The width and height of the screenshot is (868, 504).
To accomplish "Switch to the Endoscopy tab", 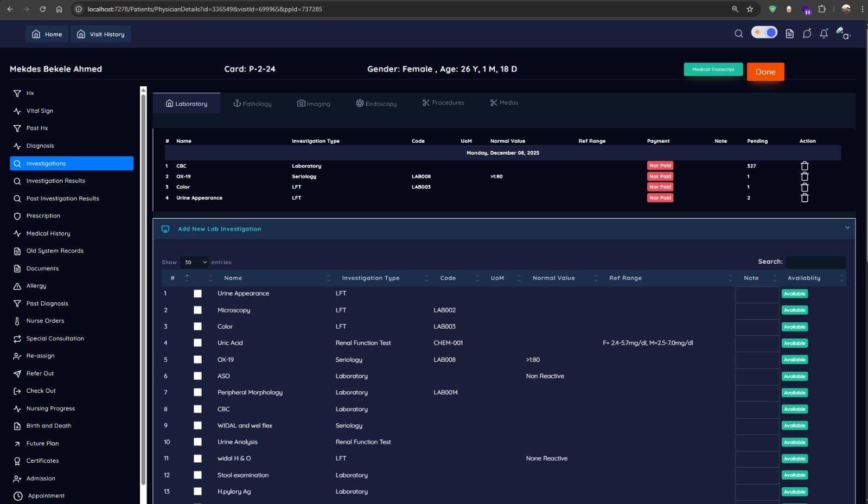I will point(376,103).
